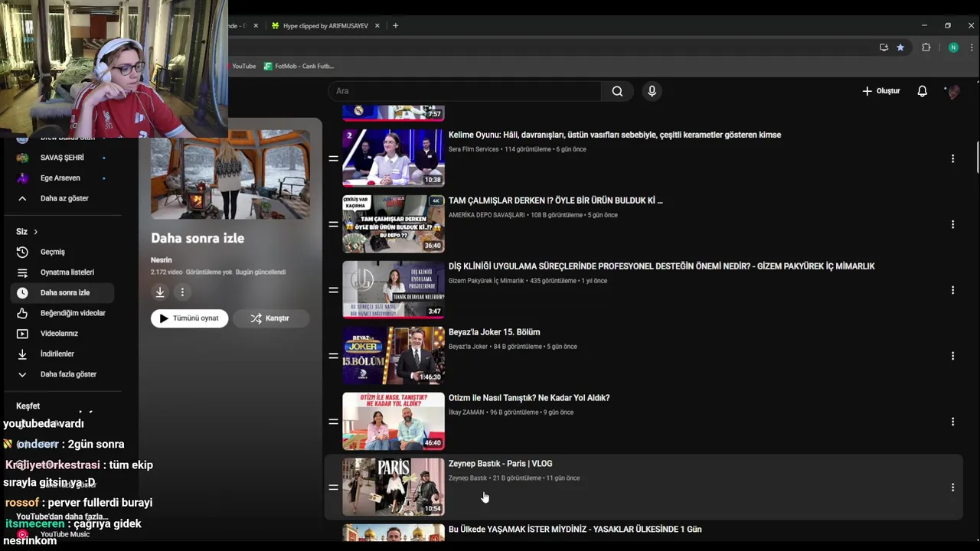Click into the Ara search field
The width and height of the screenshot is (980, 551).
coord(465,91)
